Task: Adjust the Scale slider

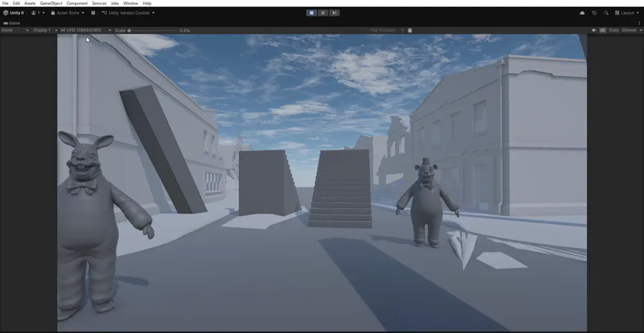Action: pos(153,30)
